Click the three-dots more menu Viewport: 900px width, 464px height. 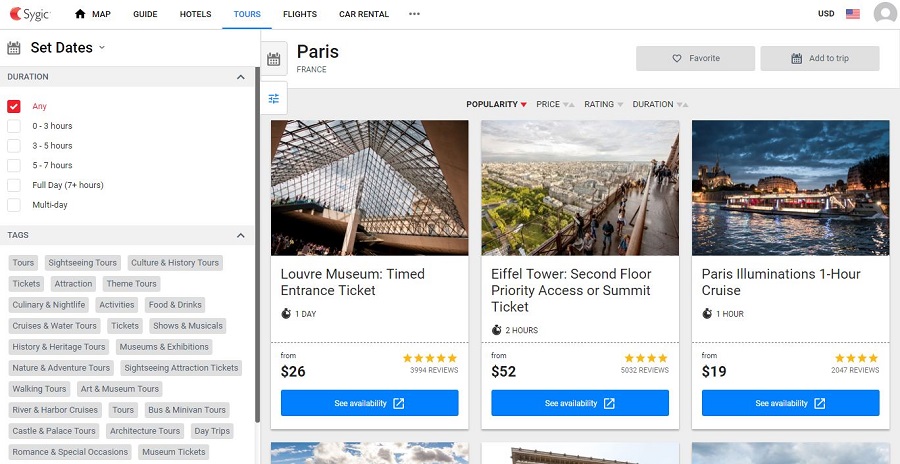[x=414, y=14]
